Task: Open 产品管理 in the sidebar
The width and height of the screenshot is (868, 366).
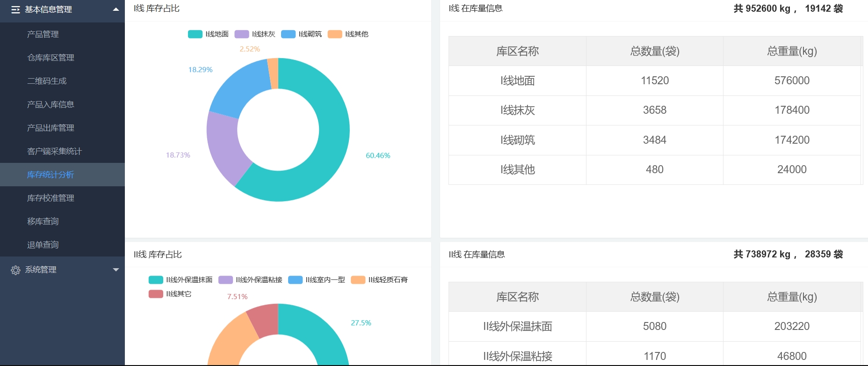Action: click(x=43, y=34)
